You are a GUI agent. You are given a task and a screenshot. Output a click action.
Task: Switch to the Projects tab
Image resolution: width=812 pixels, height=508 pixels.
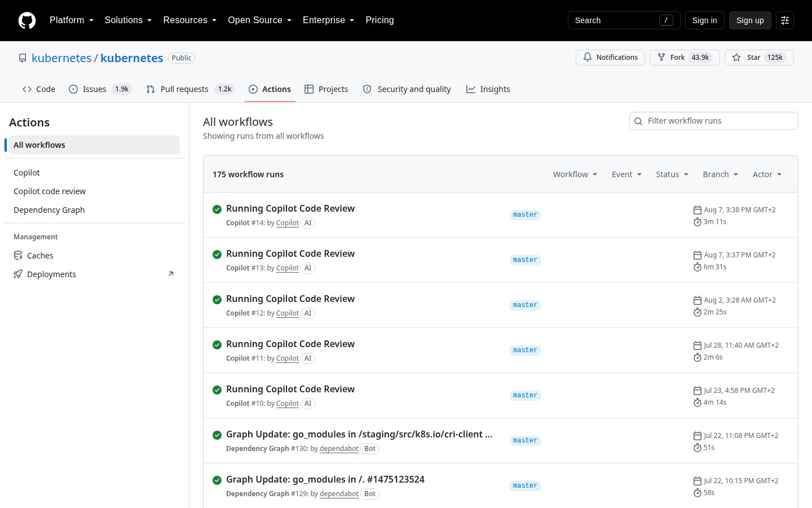click(326, 89)
